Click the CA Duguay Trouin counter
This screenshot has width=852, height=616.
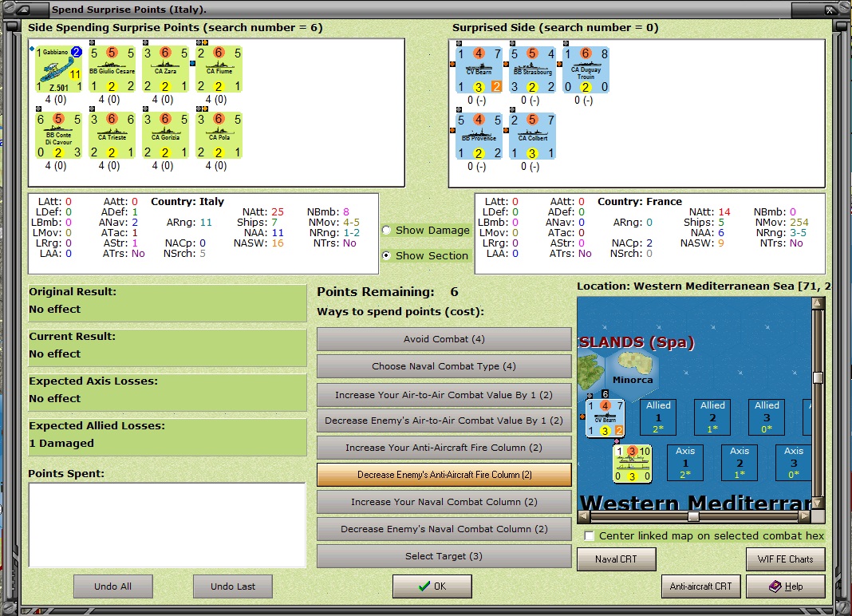coord(586,70)
